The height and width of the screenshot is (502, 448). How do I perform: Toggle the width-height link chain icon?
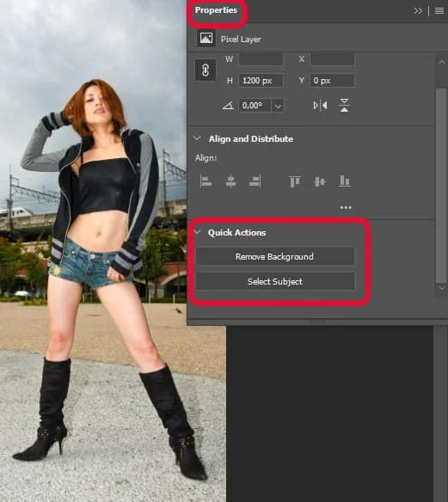pos(206,70)
